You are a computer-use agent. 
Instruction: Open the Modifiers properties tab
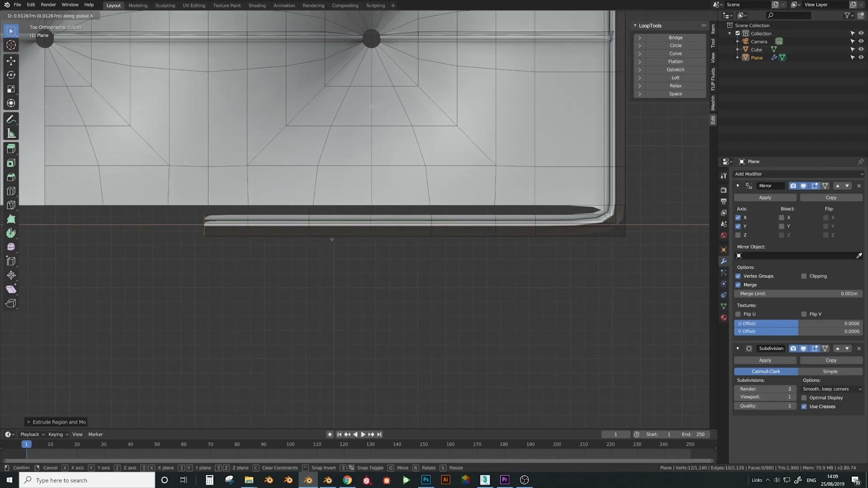[x=723, y=261]
